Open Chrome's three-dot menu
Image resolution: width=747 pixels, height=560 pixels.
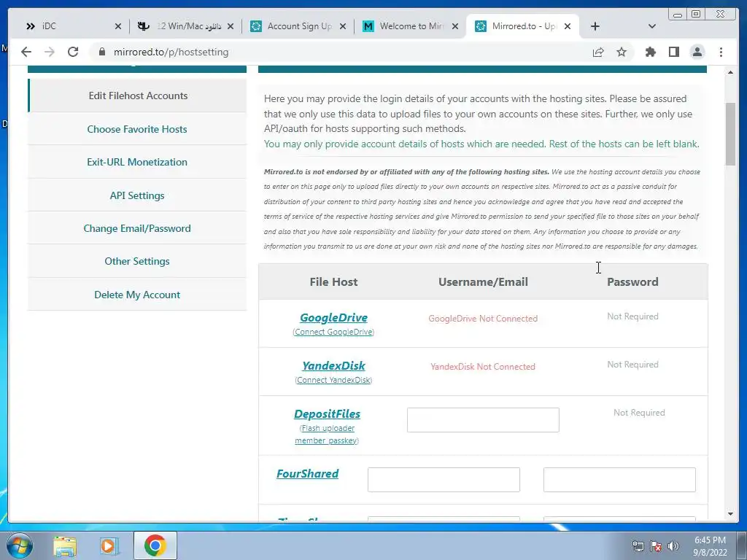coord(721,52)
